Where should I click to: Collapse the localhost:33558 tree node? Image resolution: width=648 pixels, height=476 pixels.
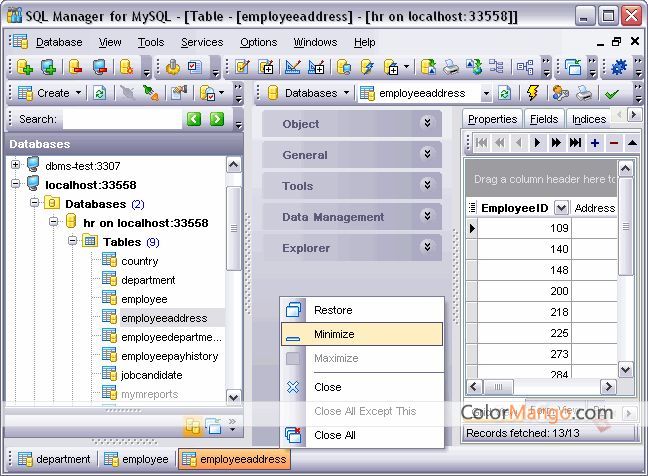[x=15, y=183]
